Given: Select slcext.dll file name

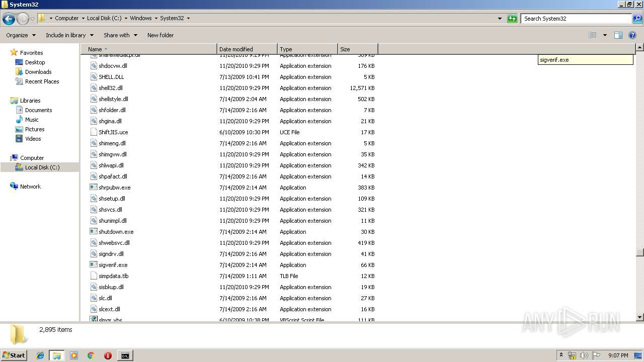Looking at the screenshot, I should pos(109,309).
